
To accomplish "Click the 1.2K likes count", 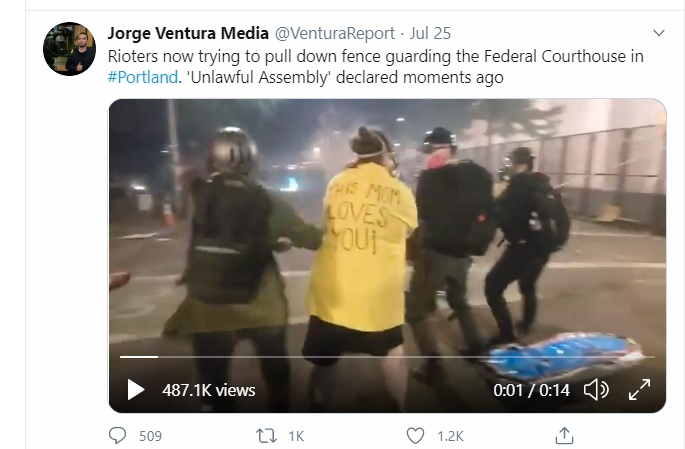I will pos(450,436).
